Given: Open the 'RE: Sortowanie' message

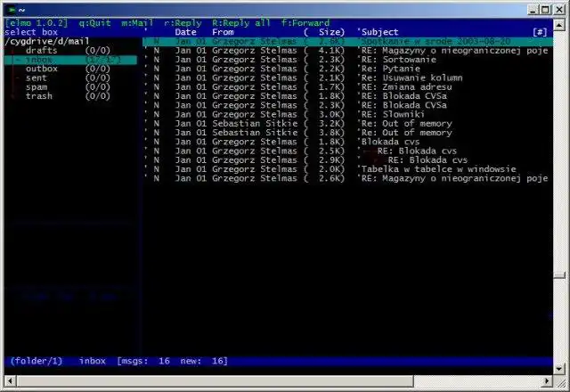Looking at the screenshot, I should [347, 60].
